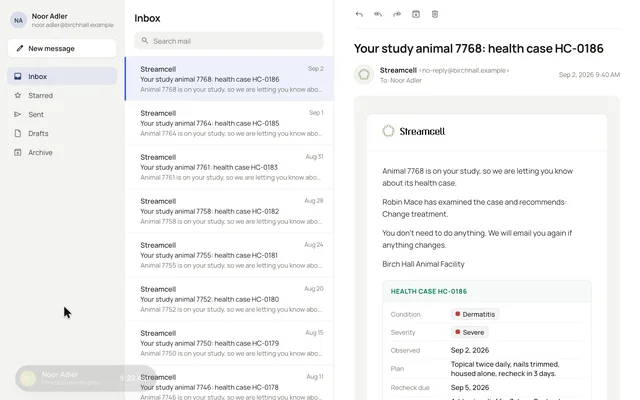Click the Sent paper plane icon
The width and height of the screenshot is (640, 400).
[x=18, y=114]
